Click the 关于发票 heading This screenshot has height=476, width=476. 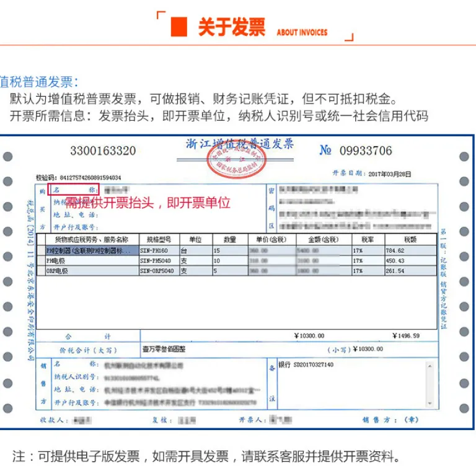pyautogui.click(x=232, y=27)
